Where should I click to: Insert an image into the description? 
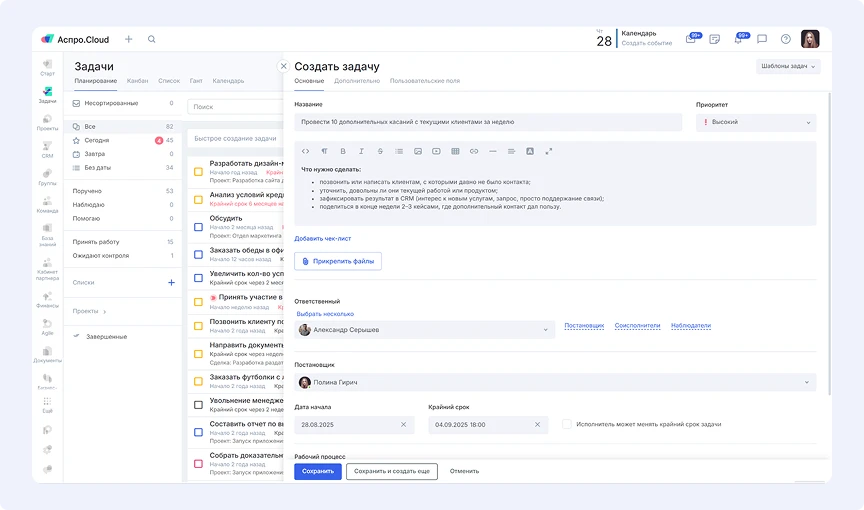pyautogui.click(x=418, y=151)
